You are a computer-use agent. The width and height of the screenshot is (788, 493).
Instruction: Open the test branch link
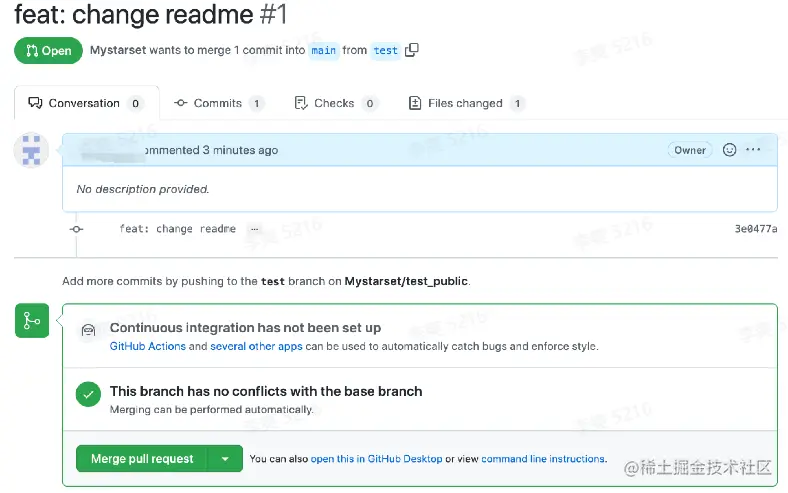385,50
